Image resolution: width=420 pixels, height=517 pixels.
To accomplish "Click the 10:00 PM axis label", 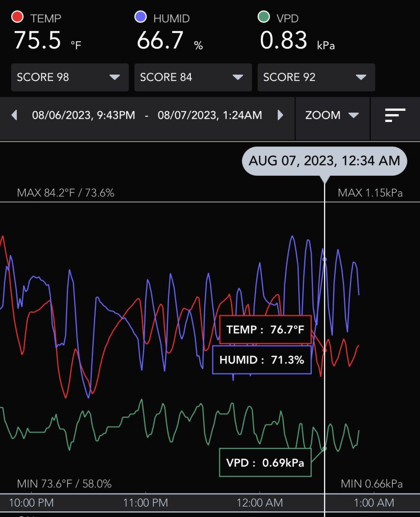I will point(31,502).
